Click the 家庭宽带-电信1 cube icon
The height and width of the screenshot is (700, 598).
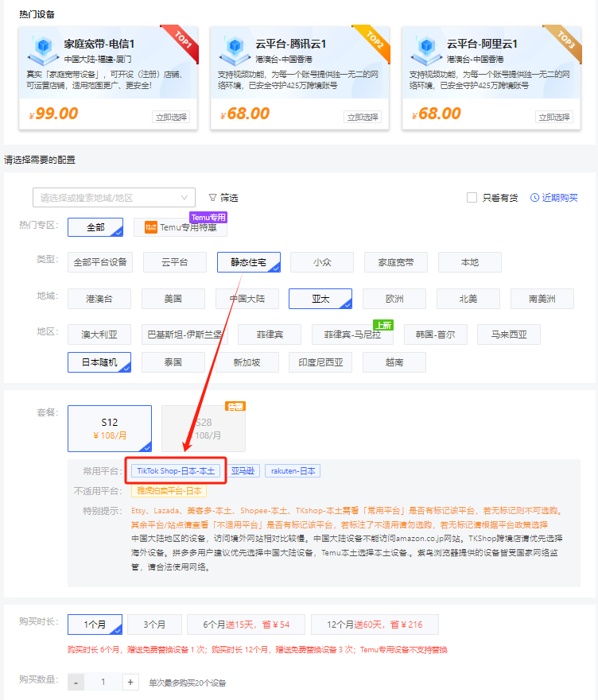pyautogui.click(x=43, y=50)
